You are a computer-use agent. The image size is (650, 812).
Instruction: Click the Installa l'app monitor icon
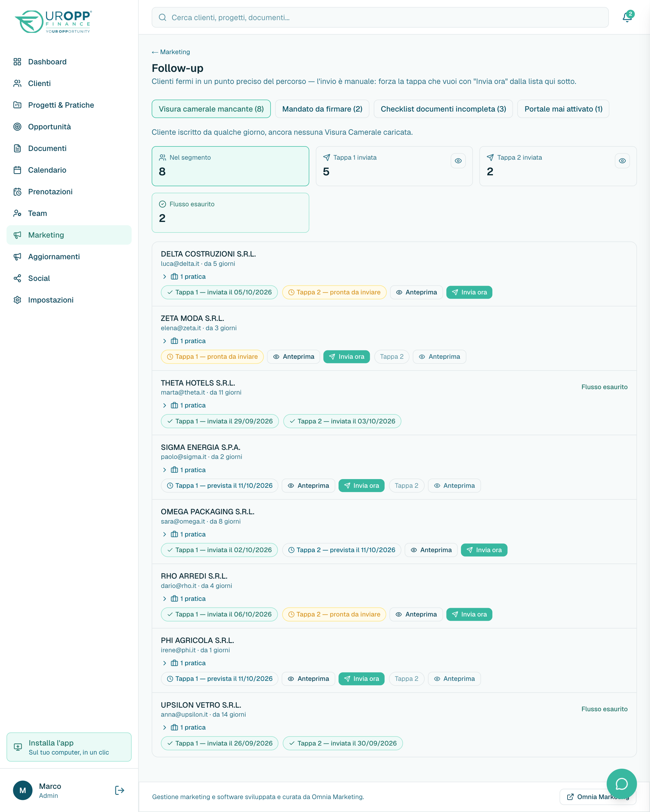(18, 747)
